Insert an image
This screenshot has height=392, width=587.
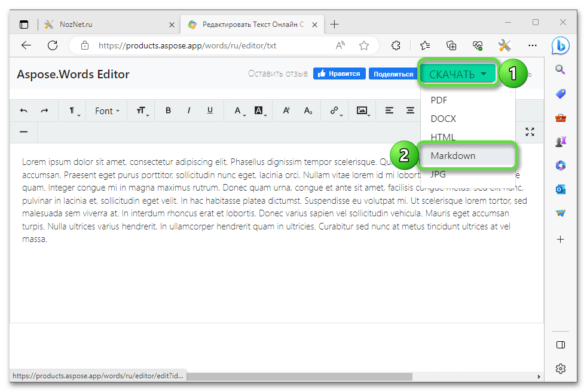coord(363,111)
